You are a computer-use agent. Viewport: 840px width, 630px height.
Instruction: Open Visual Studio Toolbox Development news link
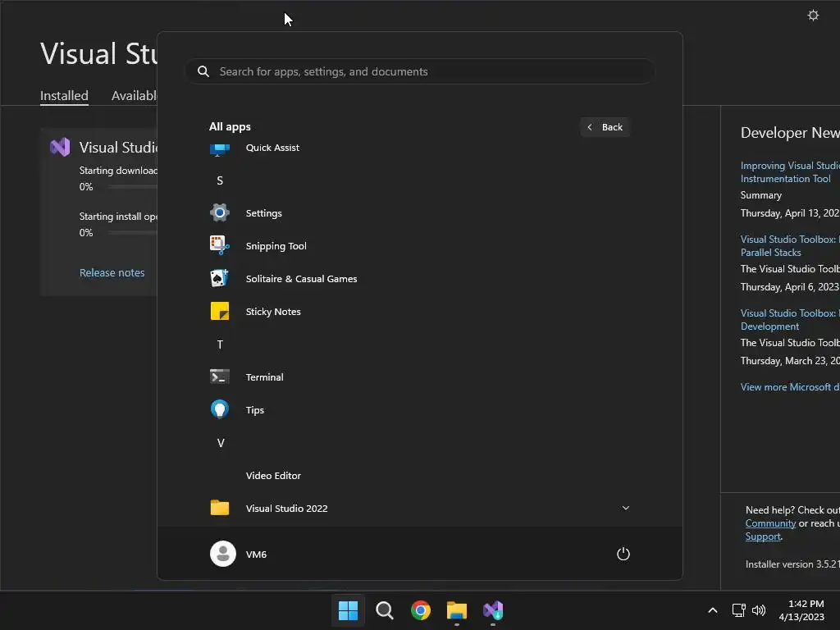coord(790,320)
